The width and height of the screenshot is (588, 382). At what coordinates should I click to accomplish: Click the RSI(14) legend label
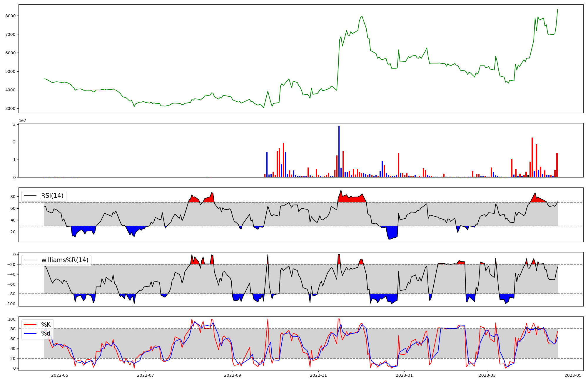click(52, 196)
